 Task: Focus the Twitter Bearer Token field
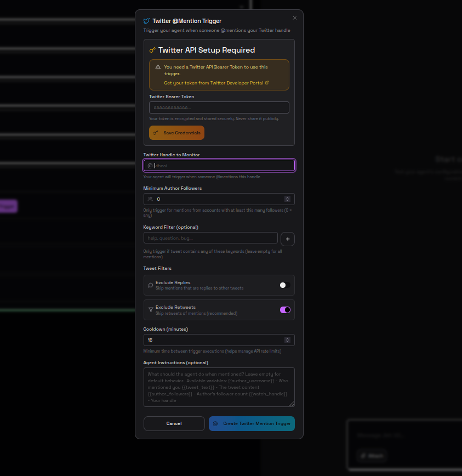[x=219, y=107]
